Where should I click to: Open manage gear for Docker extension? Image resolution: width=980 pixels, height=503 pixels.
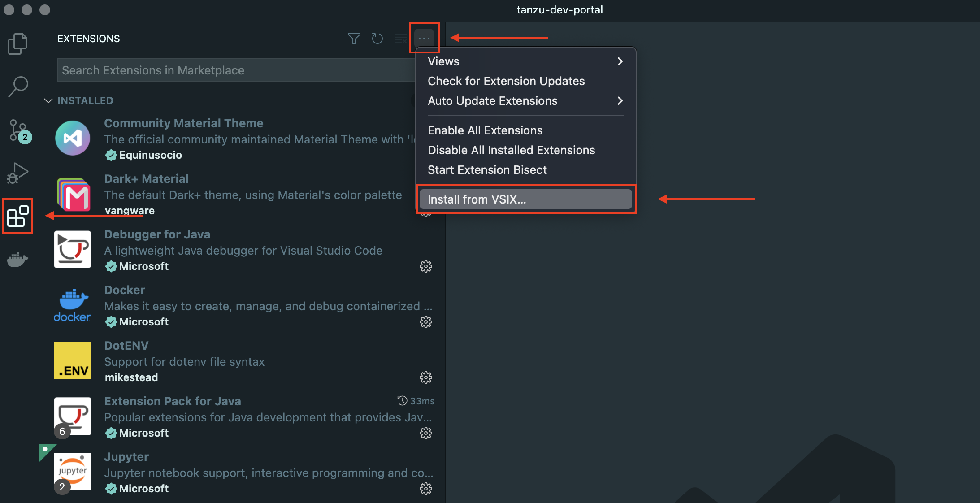[425, 322]
